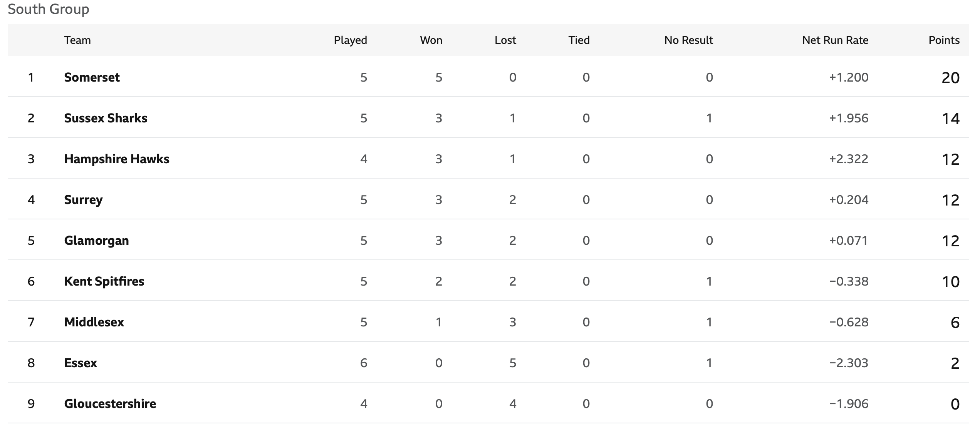Select the Kent Spitfires row name
The height and width of the screenshot is (428, 980).
[x=104, y=281]
